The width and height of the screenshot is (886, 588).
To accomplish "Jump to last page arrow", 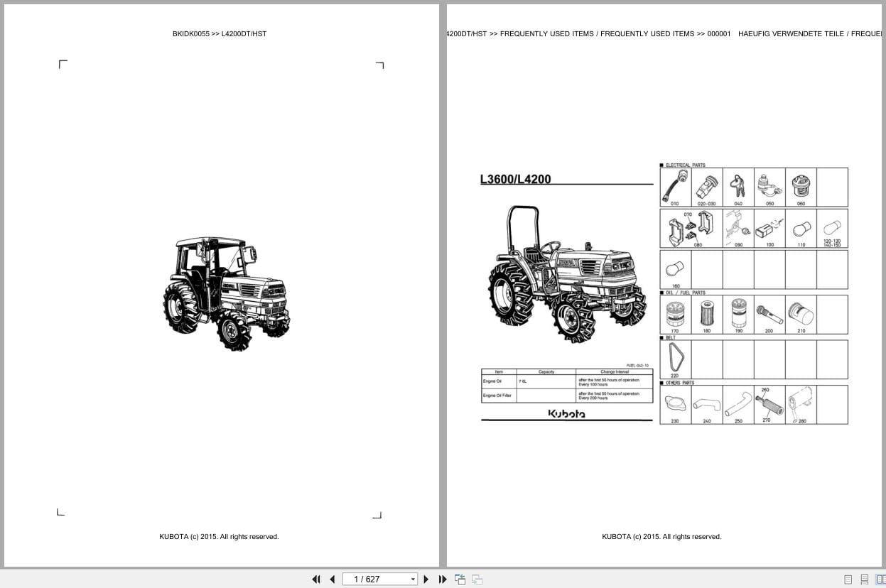I will point(443,579).
